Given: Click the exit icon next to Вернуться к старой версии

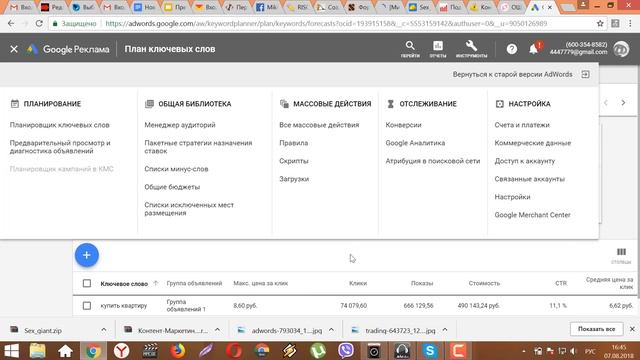Looking at the screenshot, I should coord(585,74).
